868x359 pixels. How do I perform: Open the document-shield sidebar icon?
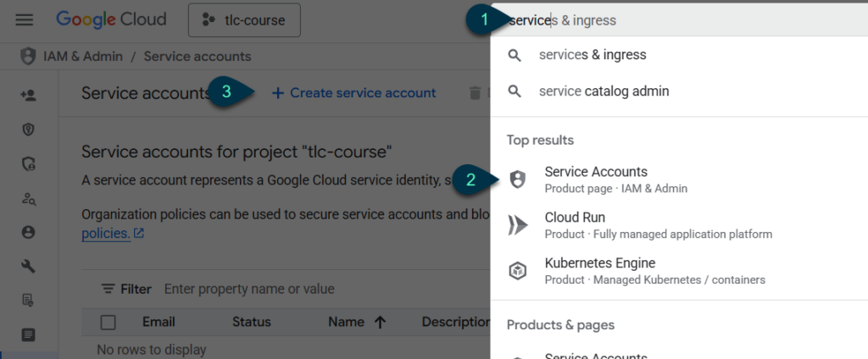28,301
